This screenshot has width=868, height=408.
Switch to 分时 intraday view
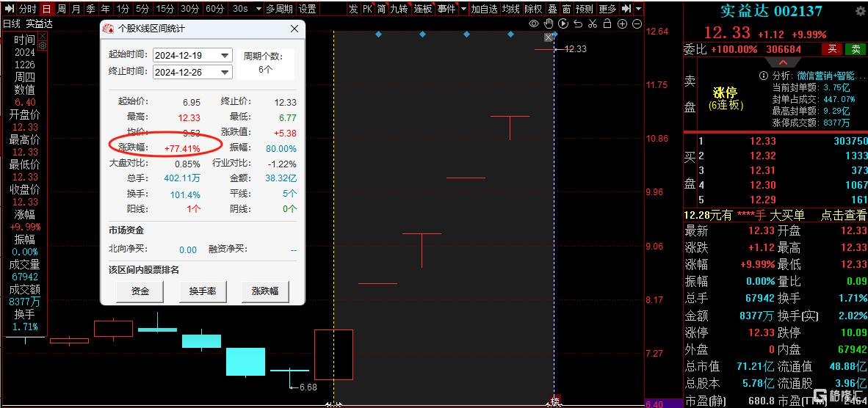click(x=28, y=9)
